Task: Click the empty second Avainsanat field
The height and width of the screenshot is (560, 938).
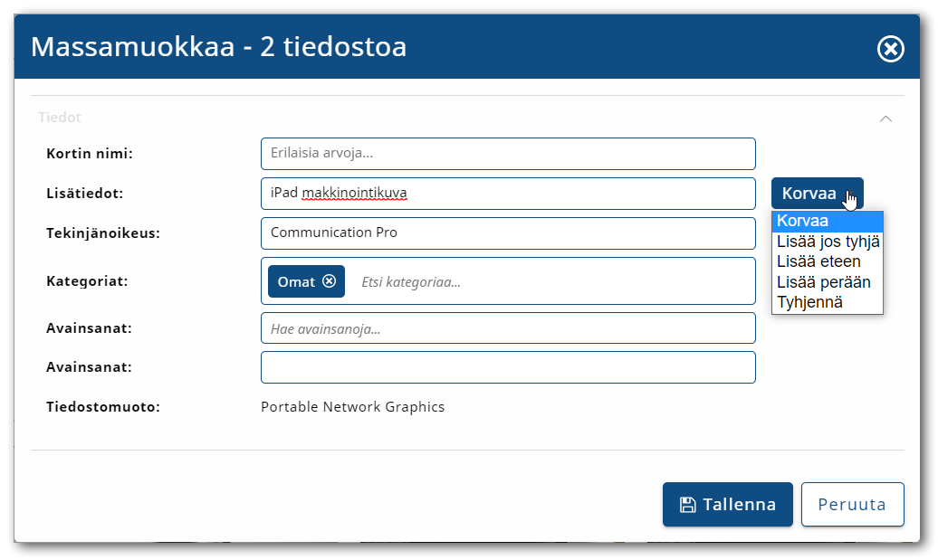Action: pos(508,367)
